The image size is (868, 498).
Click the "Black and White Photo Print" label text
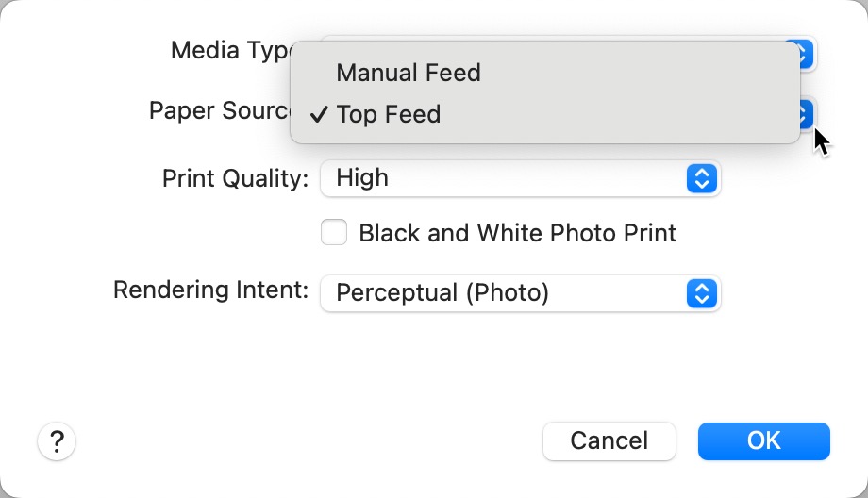coord(517,233)
